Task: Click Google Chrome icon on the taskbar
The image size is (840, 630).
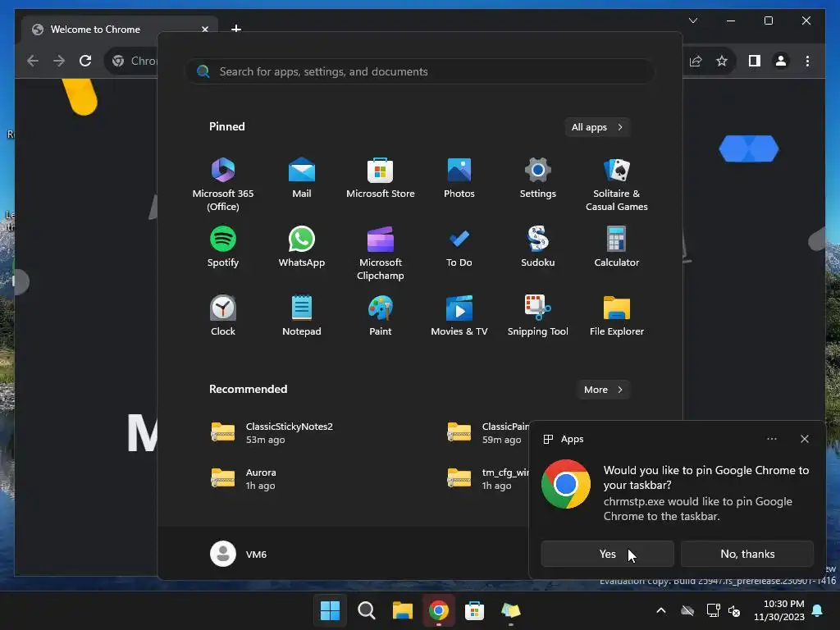Action: [438, 610]
